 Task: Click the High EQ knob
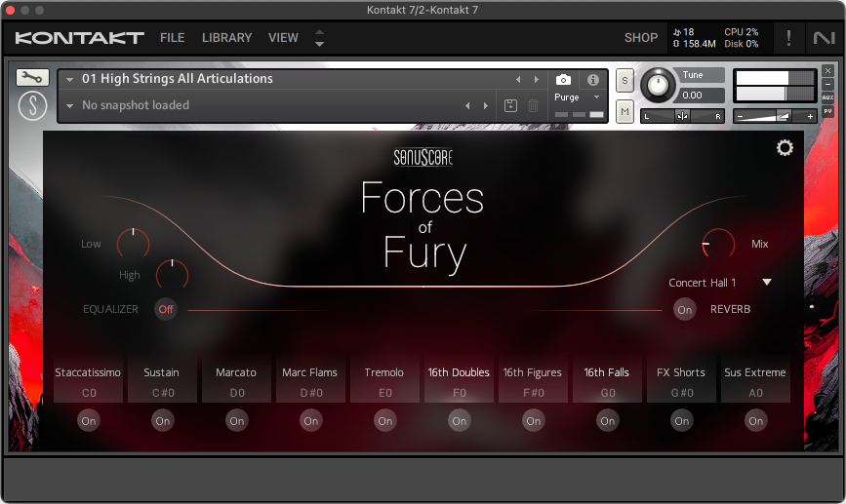click(x=172, y=275)
